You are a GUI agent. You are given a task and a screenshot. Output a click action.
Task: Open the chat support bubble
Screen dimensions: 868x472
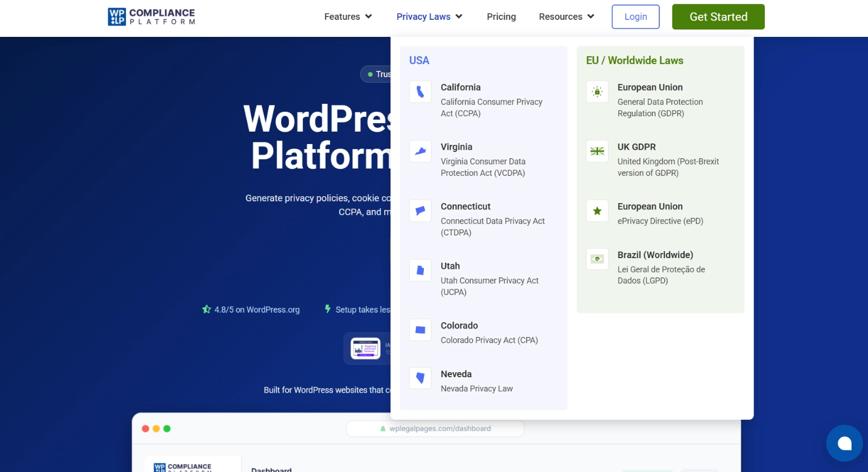coord(844,444)
